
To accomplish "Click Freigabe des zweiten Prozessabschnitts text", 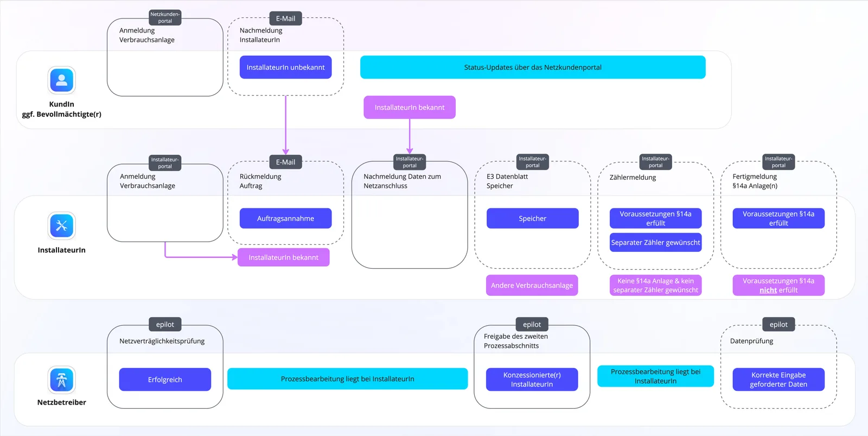I will point(516,341).
